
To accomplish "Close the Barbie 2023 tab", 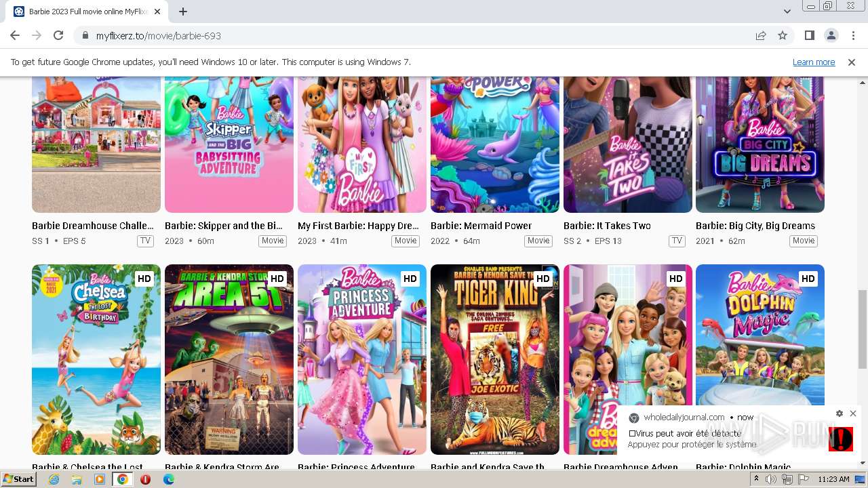I will 158,12.
